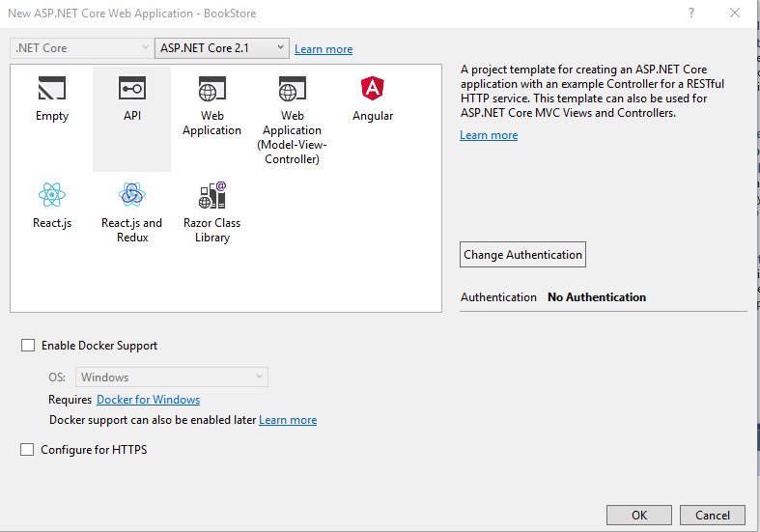
Task: Click the Enable Docker Support label
Action: 99,346
